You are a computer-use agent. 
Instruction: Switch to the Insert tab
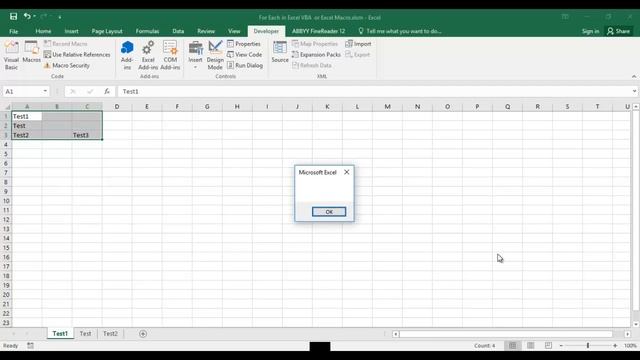tap(71, 31)
